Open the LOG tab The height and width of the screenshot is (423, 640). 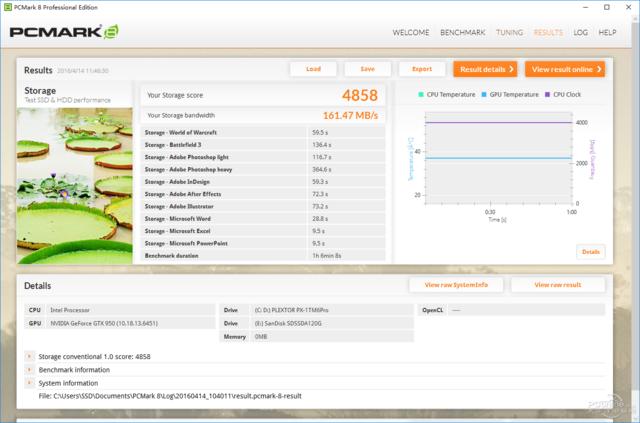[x=580, y=33]
